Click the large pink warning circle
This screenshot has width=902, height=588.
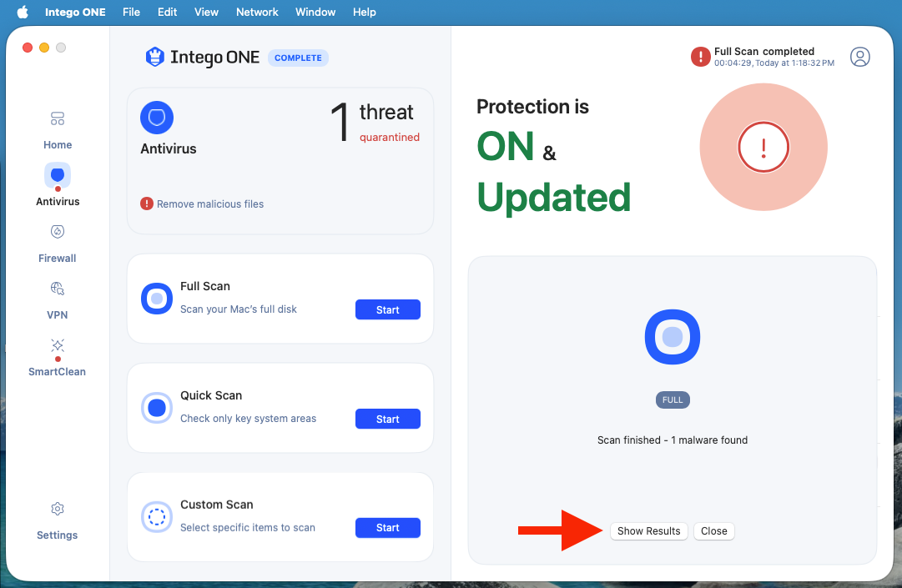pyautogui.click(x=763, y=147)
